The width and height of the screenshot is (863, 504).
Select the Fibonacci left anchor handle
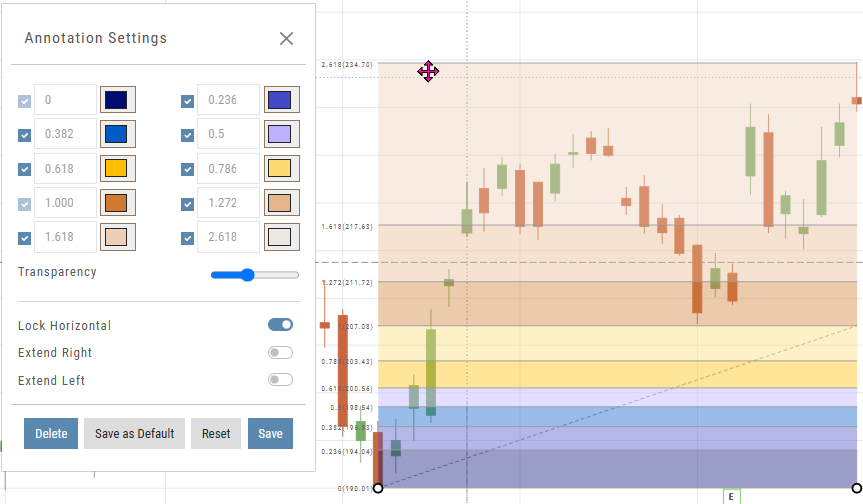(x=378, y=488)
